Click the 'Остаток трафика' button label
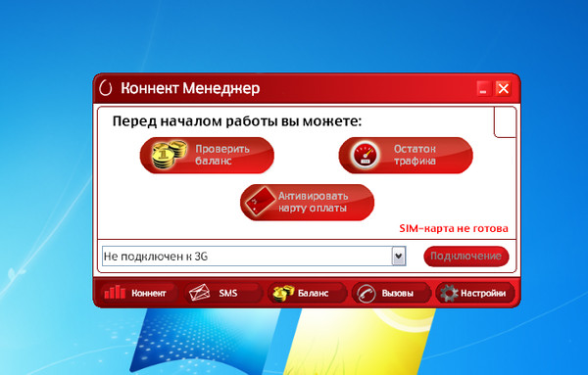This screenshot has width=588, height=375. click(x=415, y=155)
